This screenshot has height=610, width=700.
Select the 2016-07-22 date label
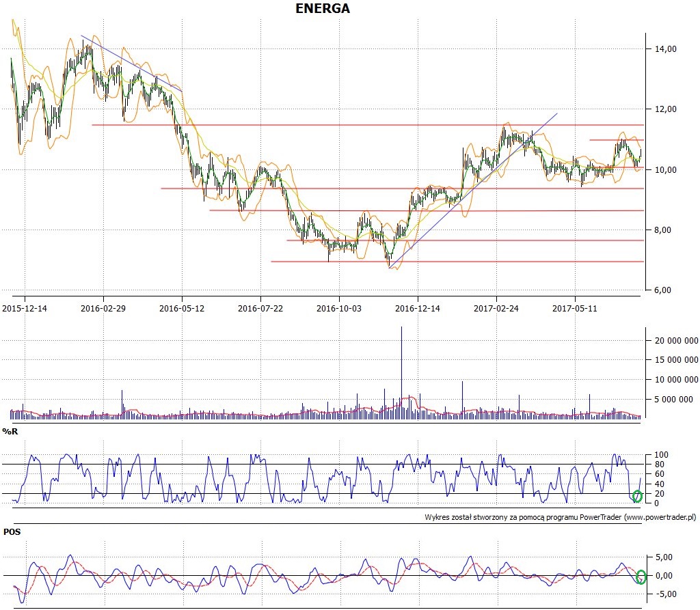(x=260, y=308)
